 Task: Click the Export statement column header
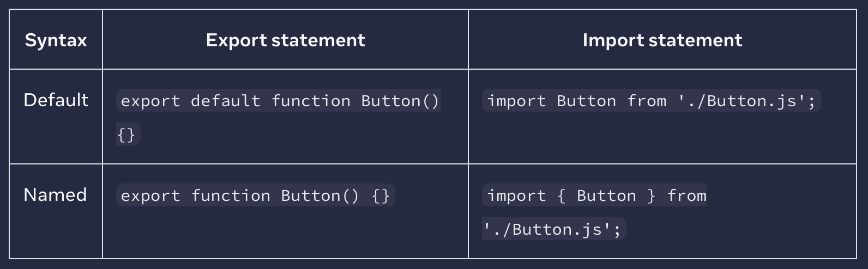(x=285, y=40)
